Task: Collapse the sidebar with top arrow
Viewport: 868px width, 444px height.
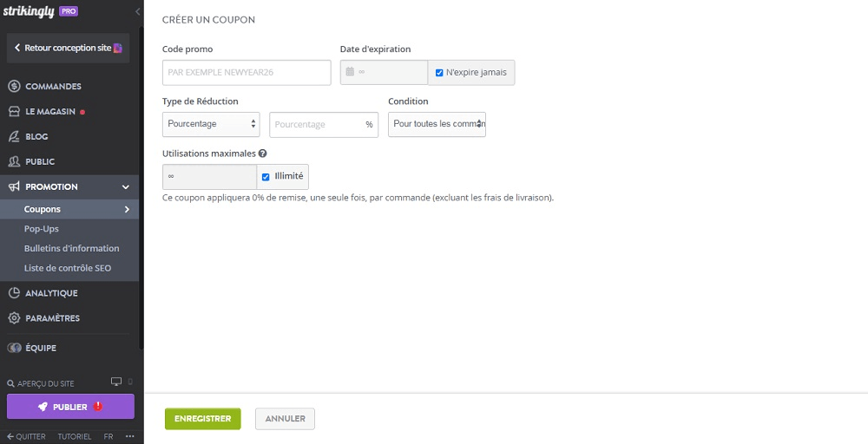Action: click(x=138, y=11)
